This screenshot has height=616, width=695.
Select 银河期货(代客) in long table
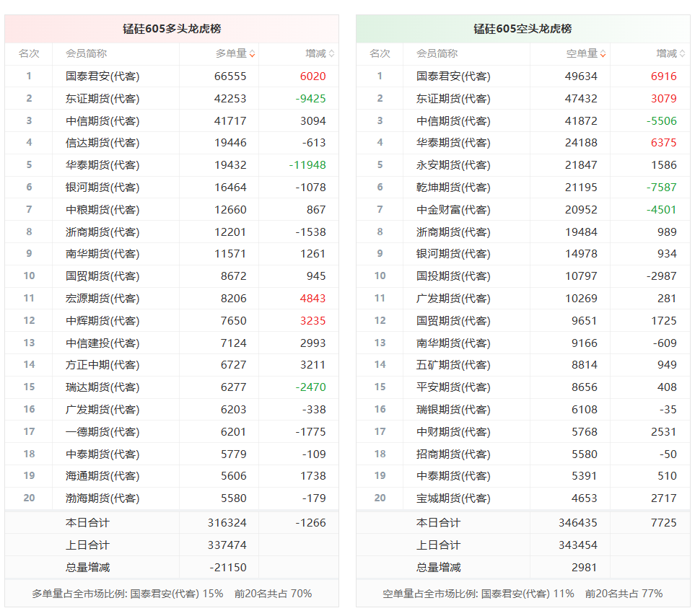pyautogui.click(x=102, y=188)
